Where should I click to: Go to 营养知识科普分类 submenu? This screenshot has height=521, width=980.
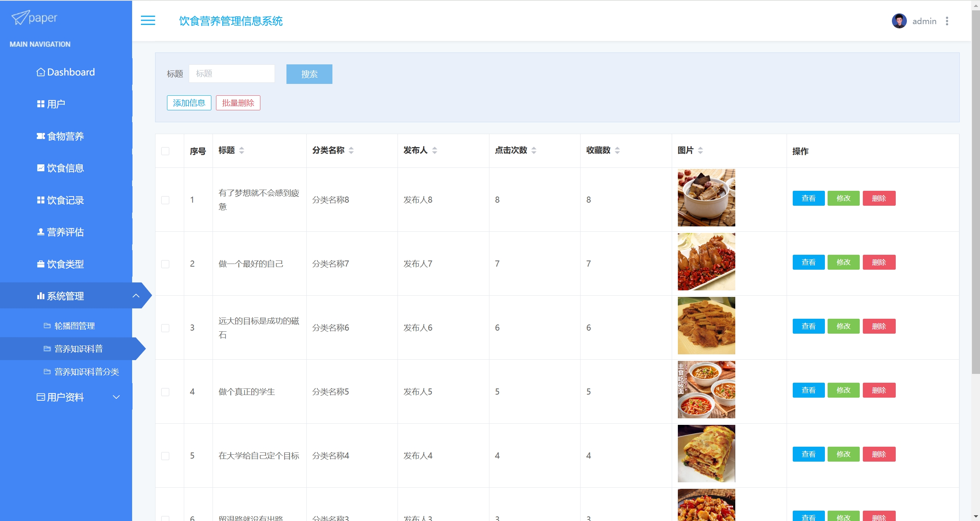pyautogui.click(x=66, y=372)
